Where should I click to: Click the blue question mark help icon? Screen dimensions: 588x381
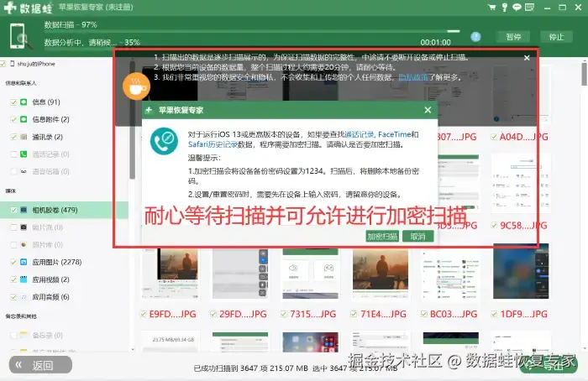475,37
